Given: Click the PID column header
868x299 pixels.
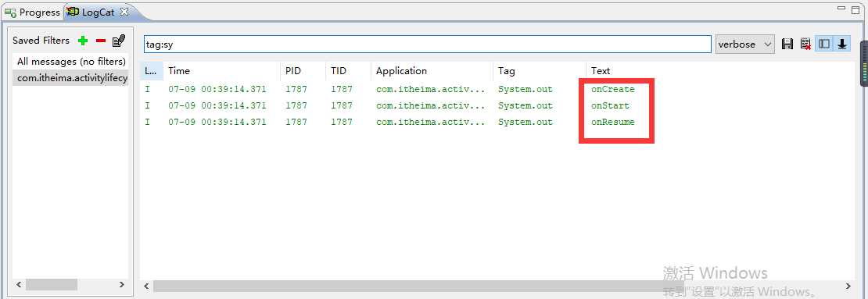Looking at the screenshot, I should pos(303,71).
